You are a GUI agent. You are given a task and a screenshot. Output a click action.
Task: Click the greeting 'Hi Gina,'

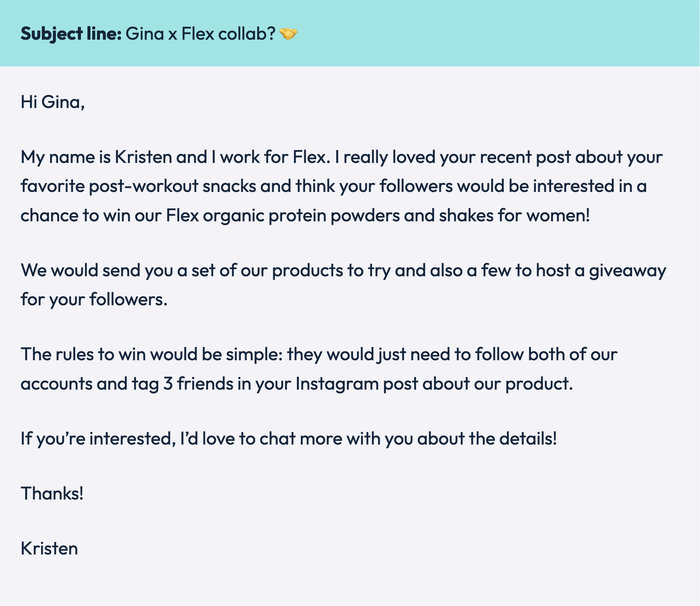(52, 102)
